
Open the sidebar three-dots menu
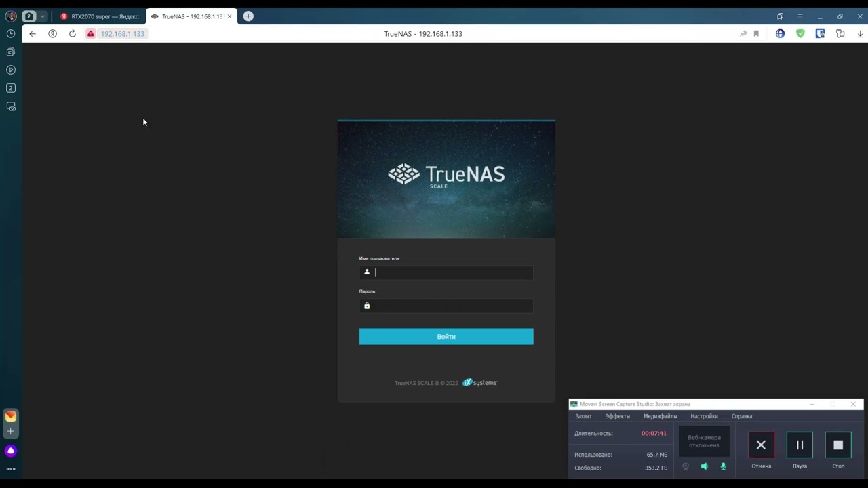coord(11,469)
